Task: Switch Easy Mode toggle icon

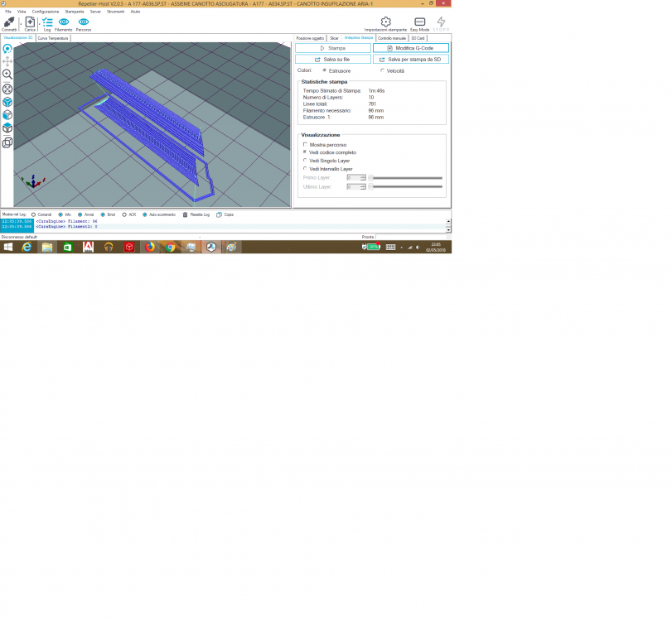Action: point(419,22)
